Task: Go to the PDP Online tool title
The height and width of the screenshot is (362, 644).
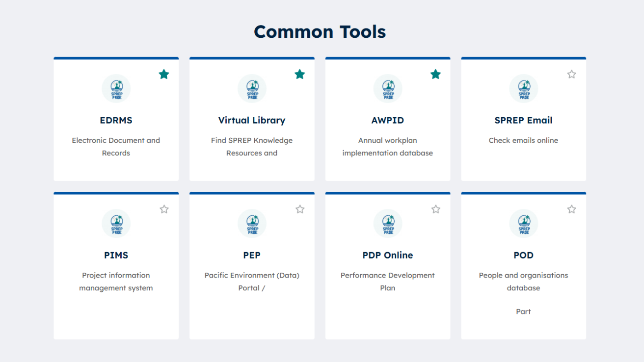Action: [x=388, y=255]
